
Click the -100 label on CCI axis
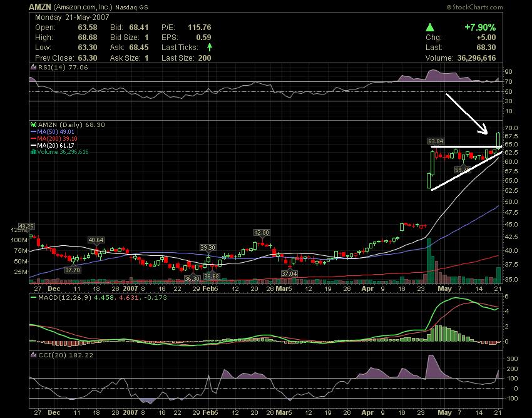[x=511, y=399]
